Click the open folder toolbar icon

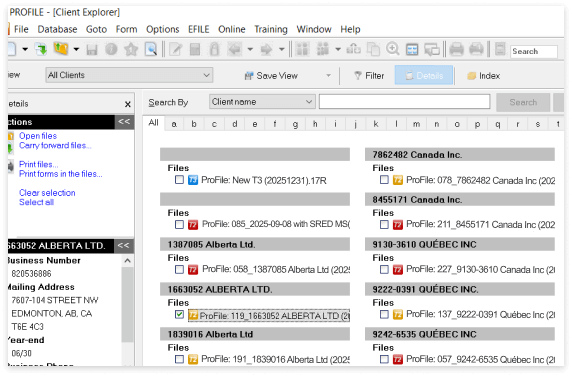pyautogui.click(x=61, y=49)
